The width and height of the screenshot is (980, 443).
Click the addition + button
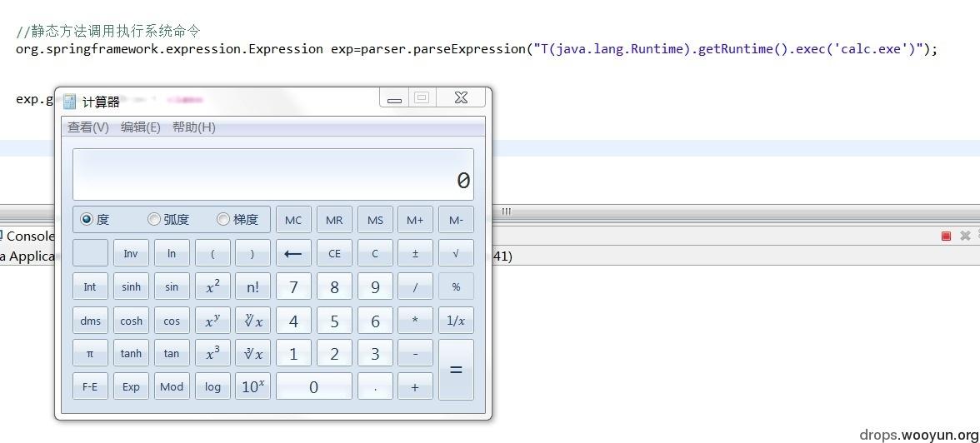click(x=415, y=386)
